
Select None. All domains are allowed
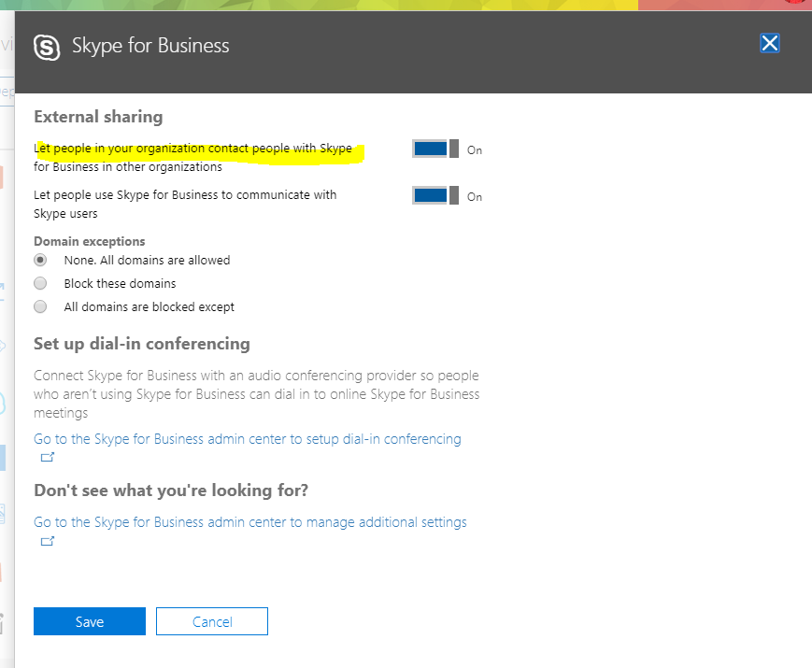click(40, 260)
